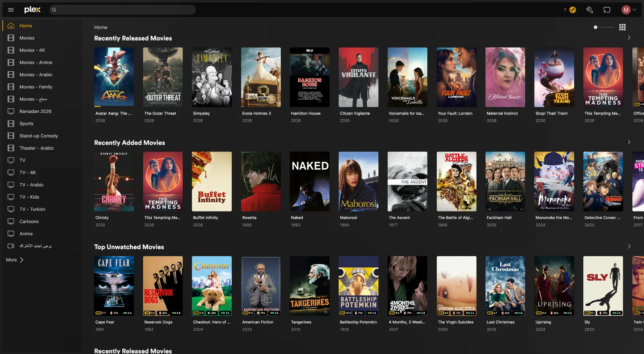The width and height of the screenshot is (644, 354).
Task: Click the search field in top bar
Action: point(122,10)
